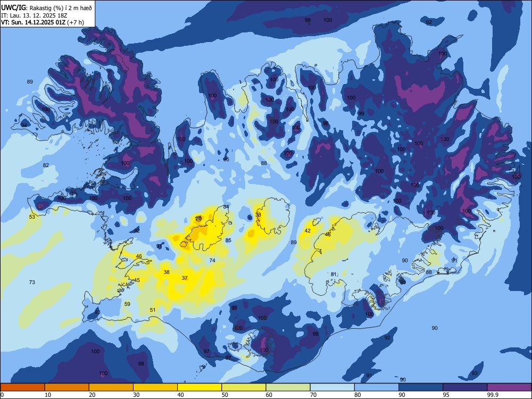Click the 'UWC/IG: Rakastig (%) í 2 m hæð' title
This screenshot has height=399, width=532.
click(x=46, y=7)
